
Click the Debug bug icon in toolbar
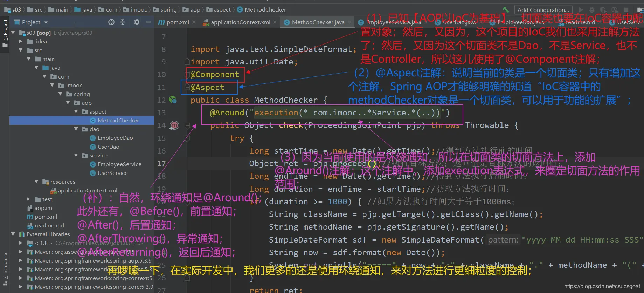(591, 10)
